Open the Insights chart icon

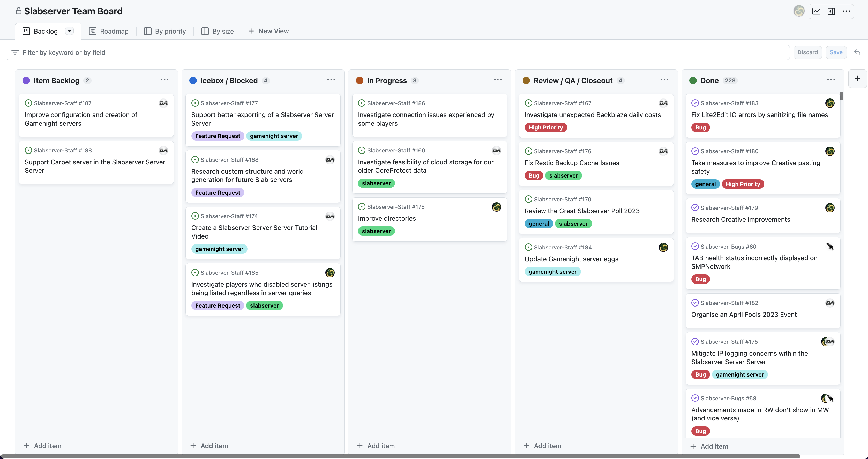(816, 11)
